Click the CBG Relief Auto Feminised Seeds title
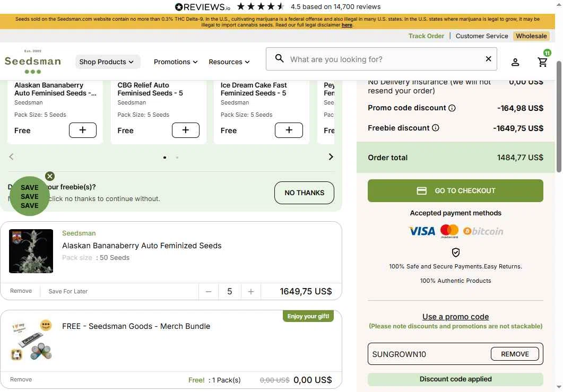Screen dimensions: 563x392 [x=150, y=89]
